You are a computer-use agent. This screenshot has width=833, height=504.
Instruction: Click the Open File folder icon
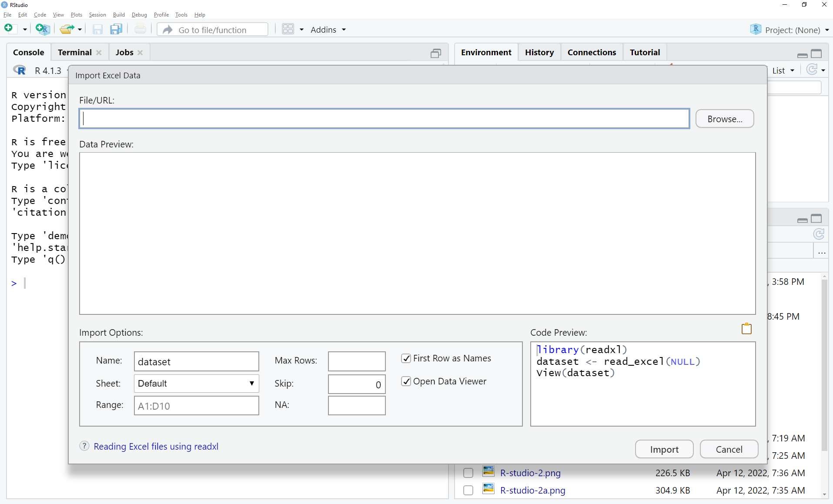click(67, 29)
